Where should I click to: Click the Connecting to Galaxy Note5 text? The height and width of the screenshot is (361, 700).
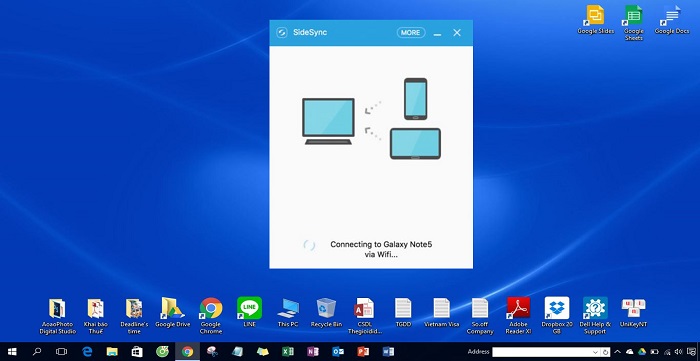pyautogui.click(x=381, y=249)
